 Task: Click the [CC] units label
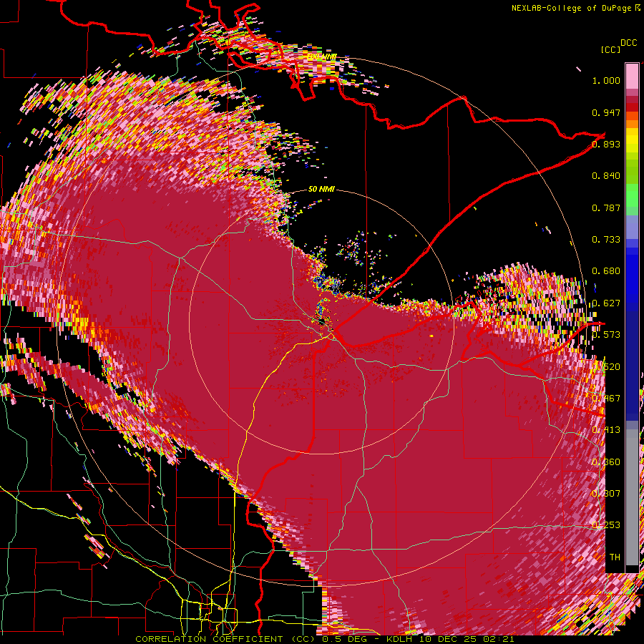pos(610,49)
